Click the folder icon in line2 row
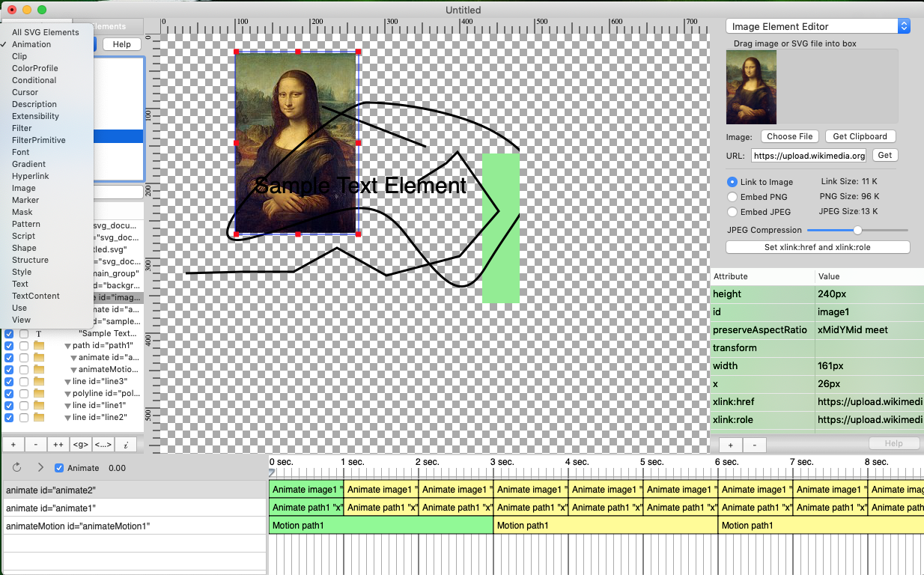The height and width of the screenshot is (575, 924). click(x=39, y=418)
